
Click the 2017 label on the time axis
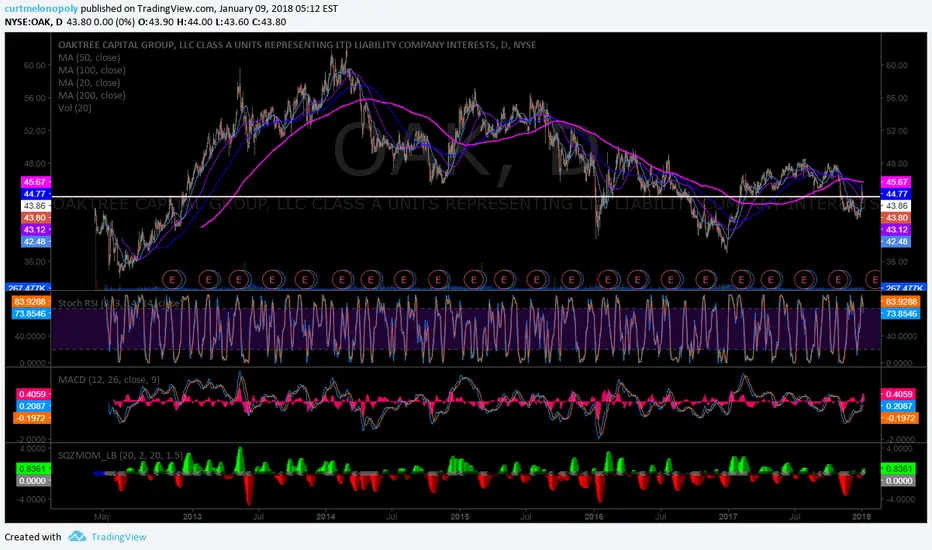tap(728, 517)
